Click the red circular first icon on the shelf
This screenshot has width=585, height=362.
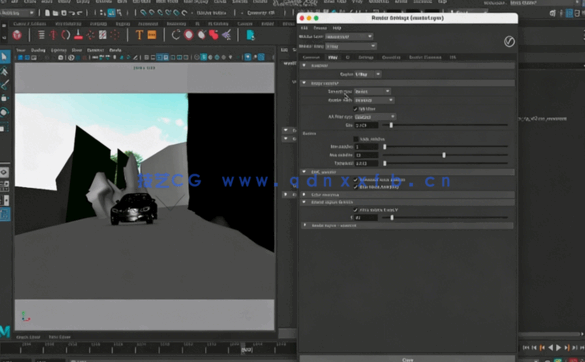click(x=17, y=35)
